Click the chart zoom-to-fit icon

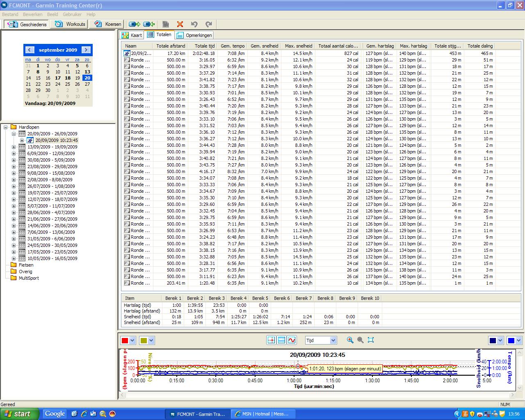371,340
